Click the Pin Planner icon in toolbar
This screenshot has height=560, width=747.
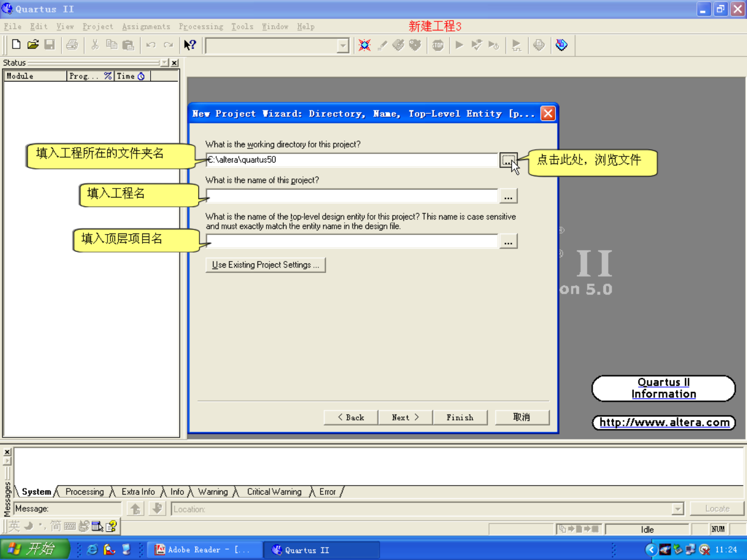tap(398, 45)
